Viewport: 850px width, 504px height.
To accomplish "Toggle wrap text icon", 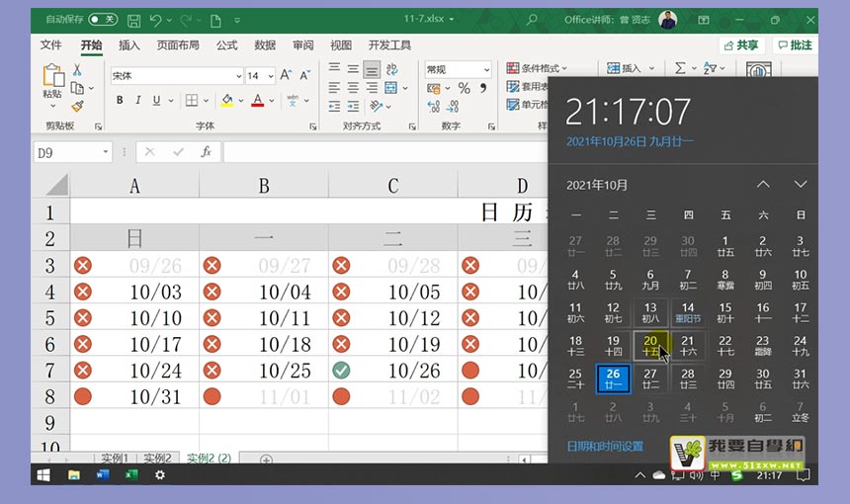I will click(392, 69).
